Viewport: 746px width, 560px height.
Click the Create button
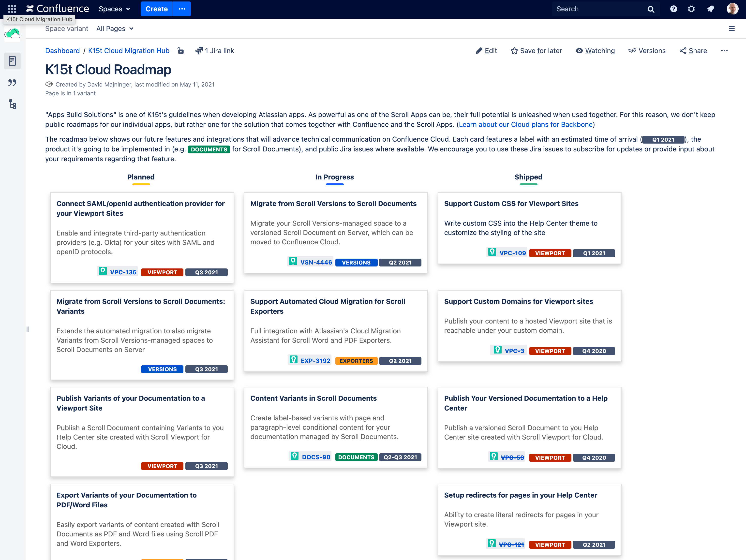point(156,9)
